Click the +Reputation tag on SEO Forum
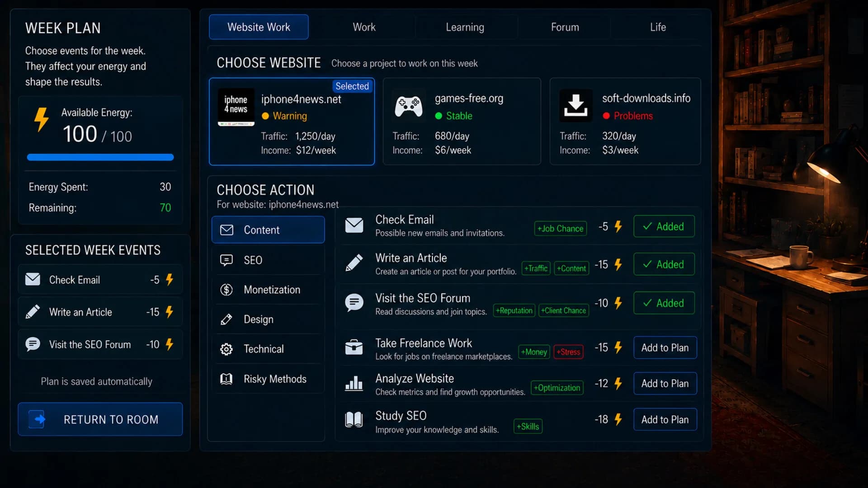This screenshot has height=488, width=868. [x=514, y=310]
